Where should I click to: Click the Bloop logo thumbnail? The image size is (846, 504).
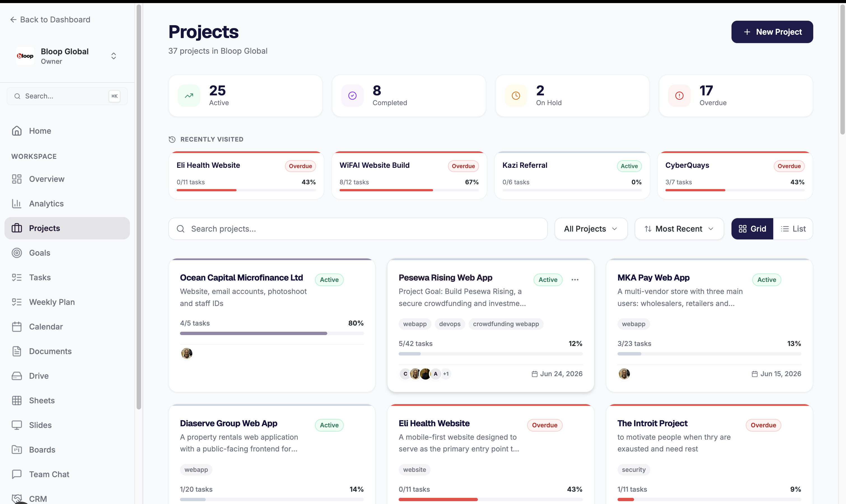[x=25, y=56]
